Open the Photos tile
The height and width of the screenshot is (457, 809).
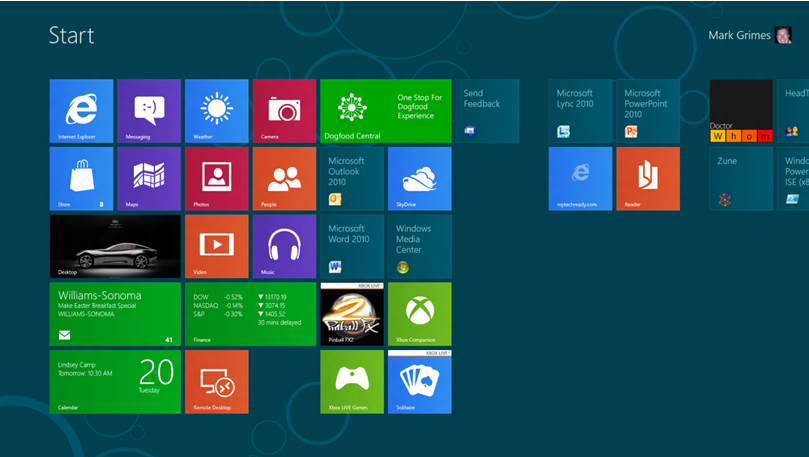click(217, 178)
